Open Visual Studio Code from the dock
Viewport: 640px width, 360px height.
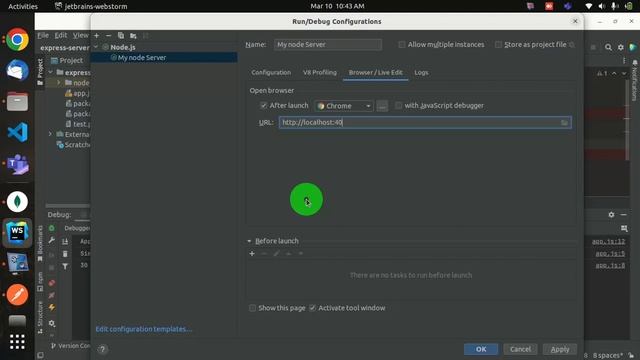click(17, 132)
